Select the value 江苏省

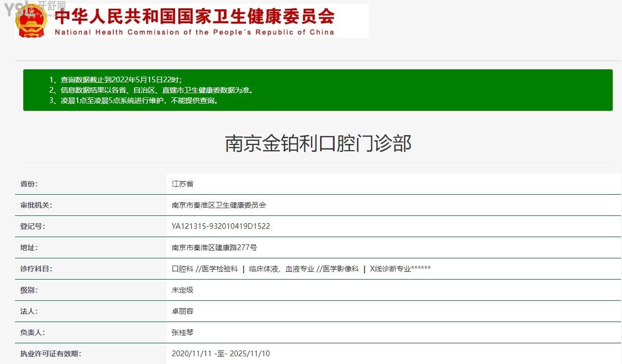pyautogui.click(x=182, y=184)
